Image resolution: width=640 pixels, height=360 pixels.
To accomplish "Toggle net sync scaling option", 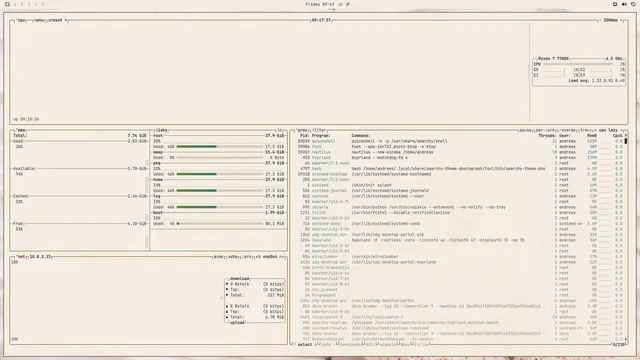I will click(x=218, y=257).
